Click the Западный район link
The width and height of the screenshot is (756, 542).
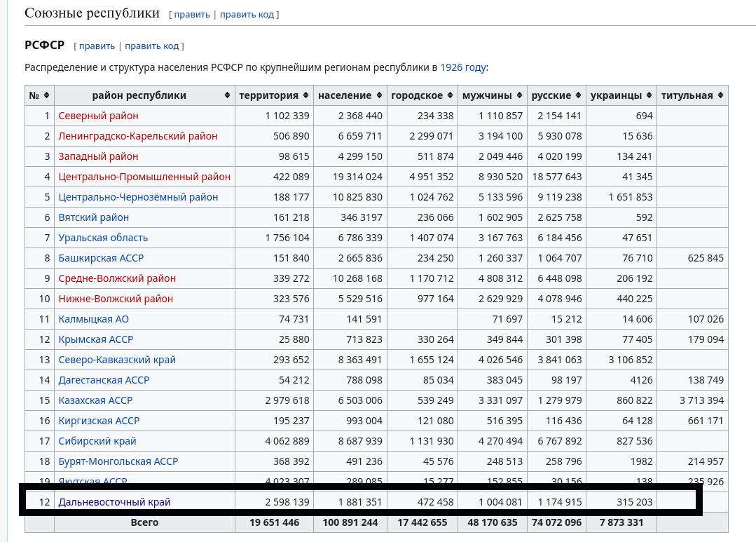[x=98, y=156]
